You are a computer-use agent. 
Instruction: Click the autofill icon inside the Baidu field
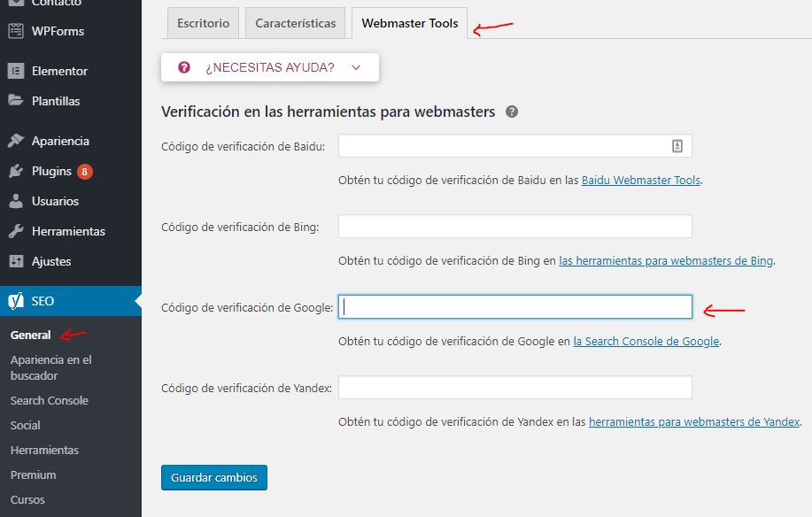point(677,146)
